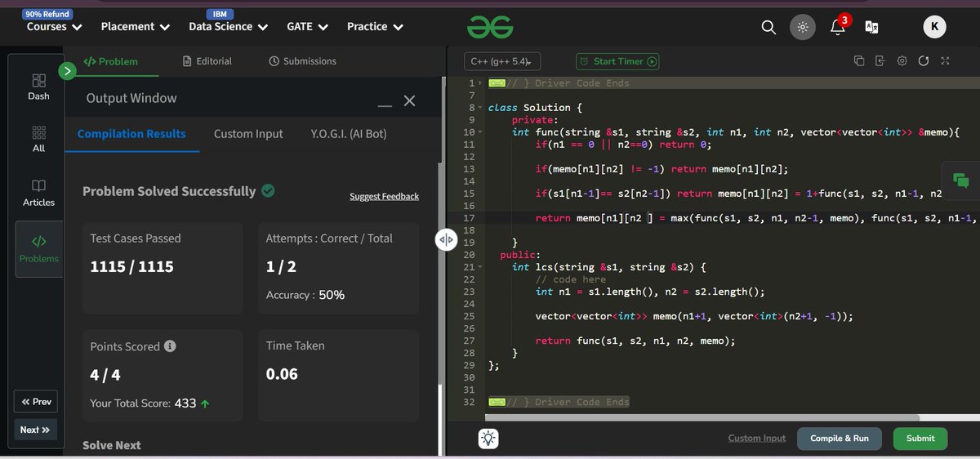The height and width of the screenshot is (459, 980).
Task: Click the lightbulb hint icon
Action: pos(488,439)
